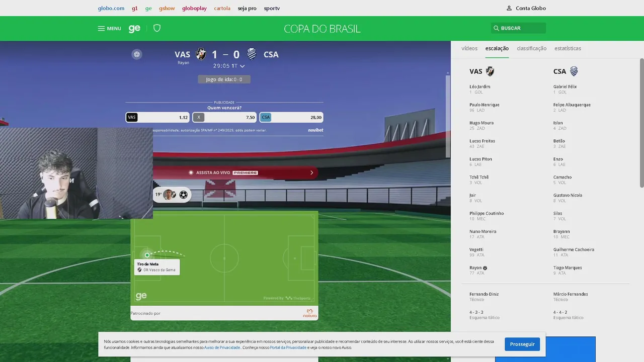Click player Hugo Moura
The width and height of the screenshot is (644, 362).
481,123
